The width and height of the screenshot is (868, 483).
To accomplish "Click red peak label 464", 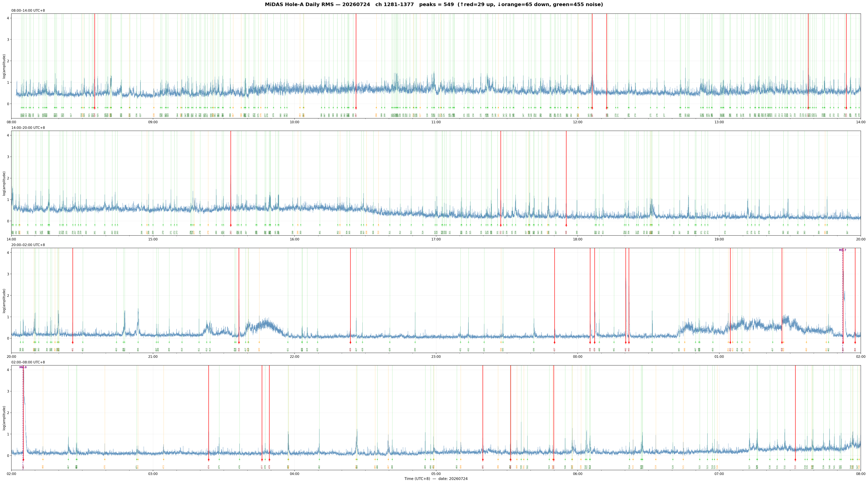I will [855, 350].
